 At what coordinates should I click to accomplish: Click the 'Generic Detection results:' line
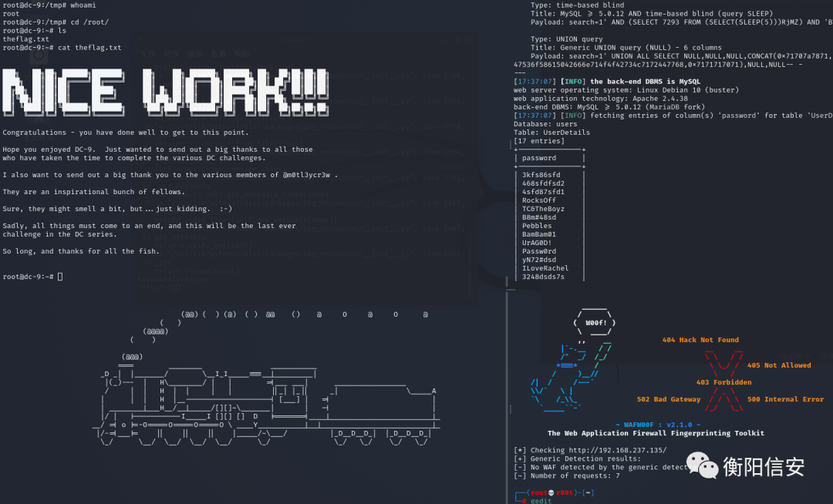click(x=577, y=459)
